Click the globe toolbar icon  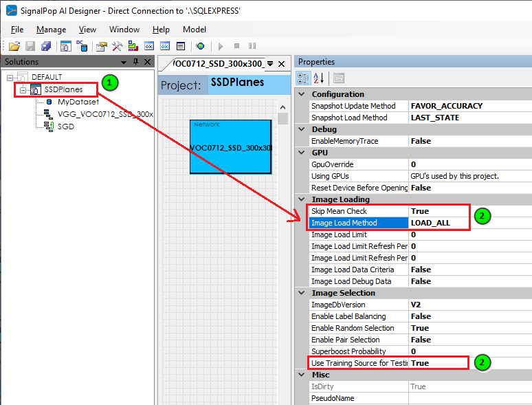pyautogui.click(x=200, y=46)
